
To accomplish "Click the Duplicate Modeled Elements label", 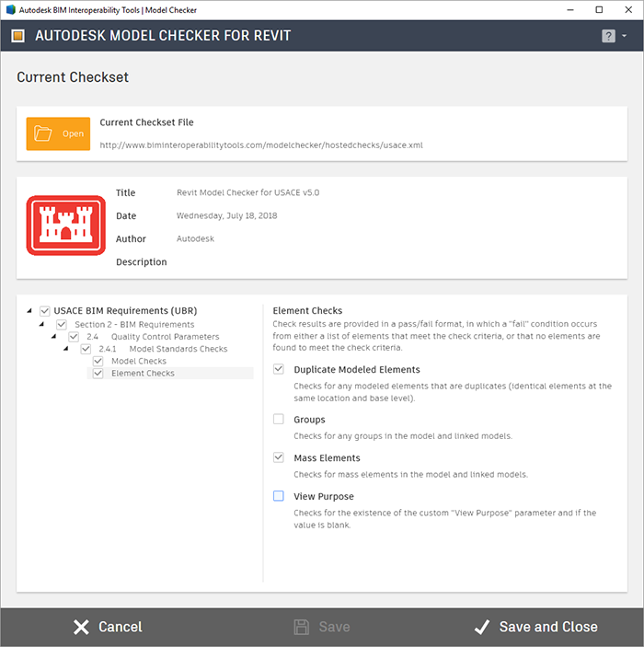I will click(x=357, y=370).
